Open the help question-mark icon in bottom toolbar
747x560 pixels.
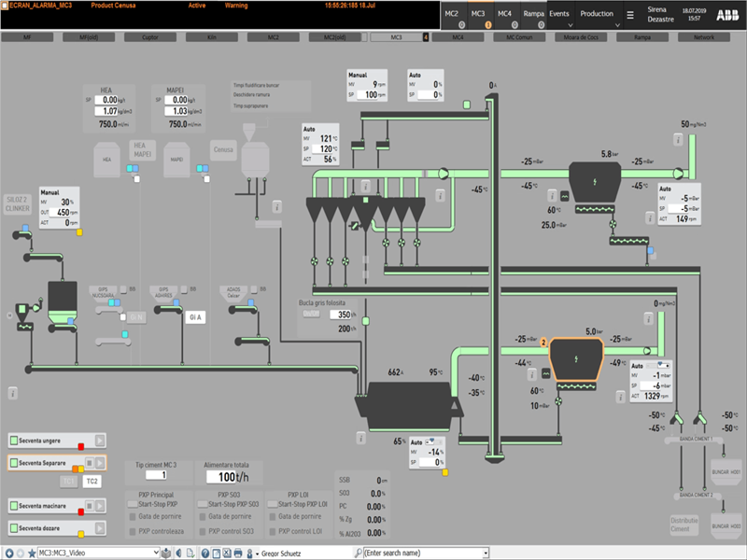point(205,552)
